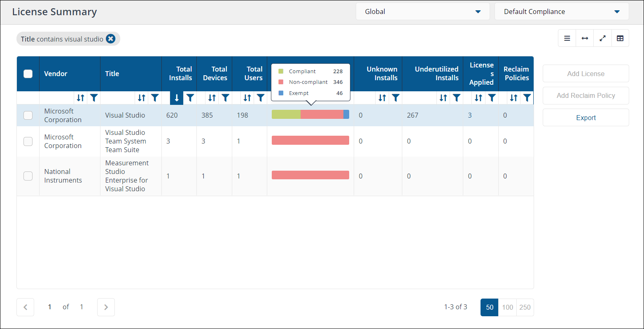Select the Visual Studio row checkbox
This screenshot has height=329, width=644.
point(28,116)
